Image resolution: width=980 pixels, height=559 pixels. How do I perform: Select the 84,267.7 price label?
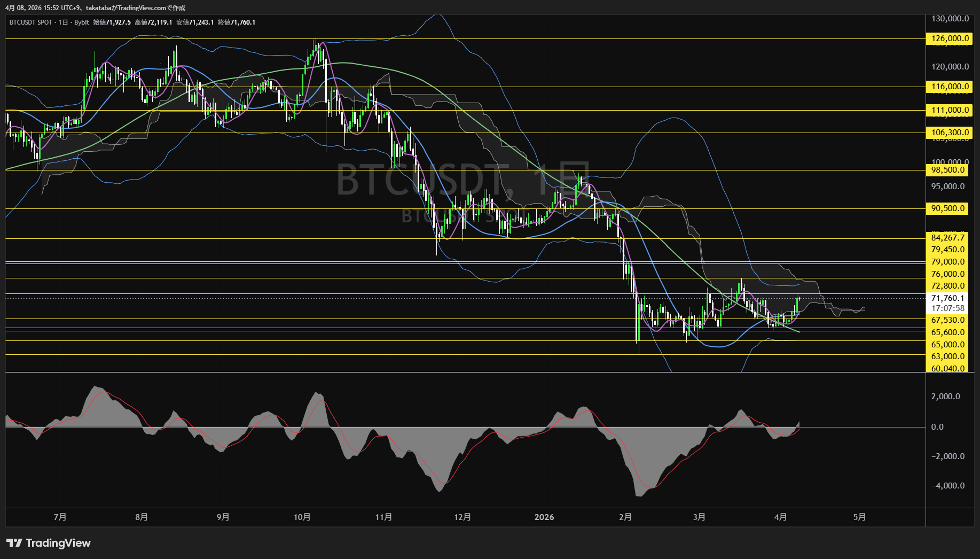coord(948,238)
